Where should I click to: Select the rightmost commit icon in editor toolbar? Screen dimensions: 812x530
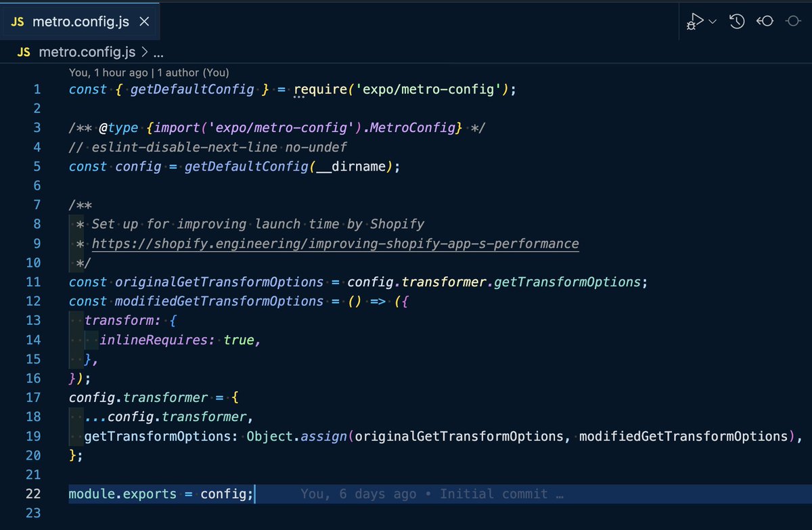click(793, 21)
